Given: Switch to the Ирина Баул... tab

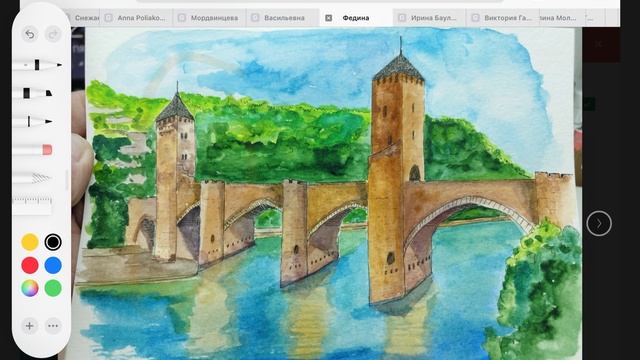Looking at the screenshot, I should (429, 18).
